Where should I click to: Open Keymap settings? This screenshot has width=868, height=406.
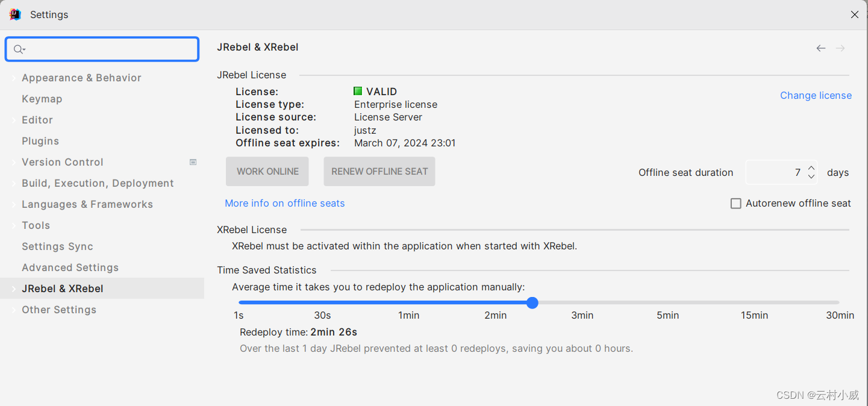pos(42,99)
